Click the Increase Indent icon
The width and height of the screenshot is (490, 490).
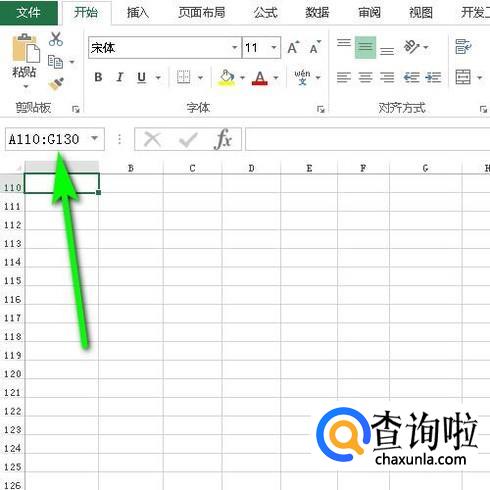[433, 77]
